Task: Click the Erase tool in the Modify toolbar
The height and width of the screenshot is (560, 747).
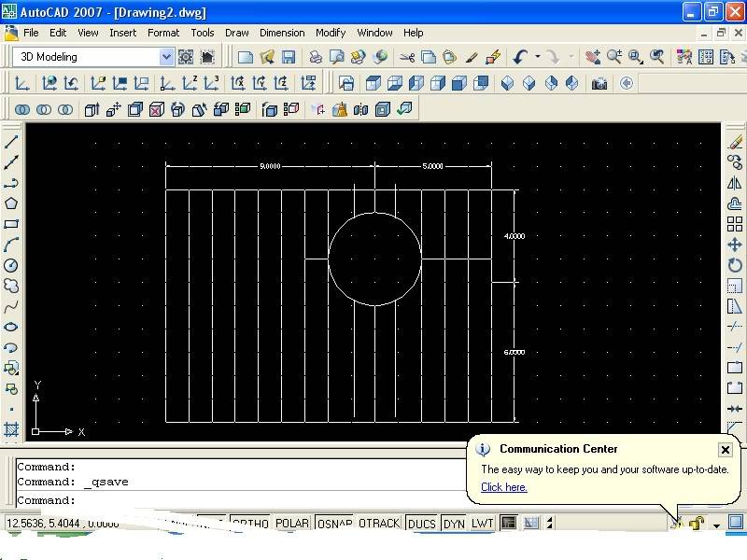Action: click(735, 142)
